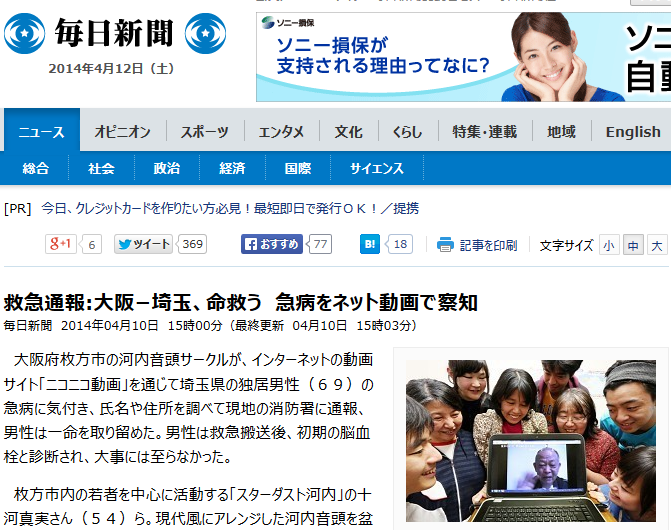Click the printer icon

coord(445,245)
